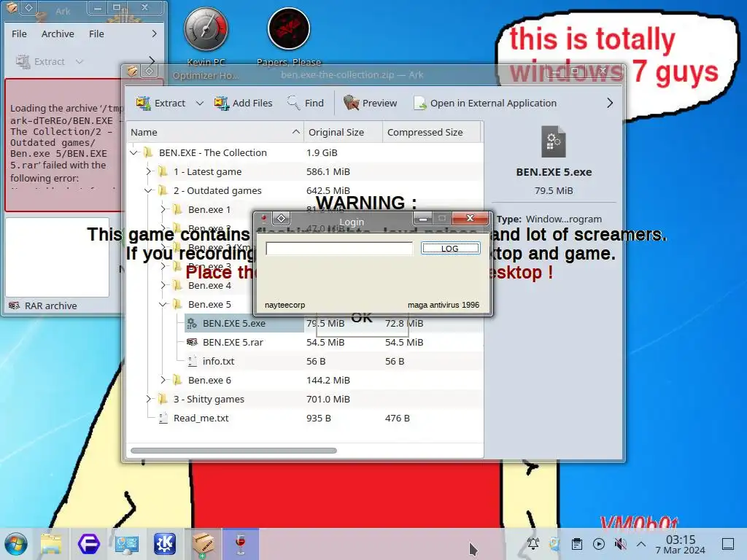Open the media player tray icon
The height and width of the screenshot is (560, 747).
coord(599,544)
